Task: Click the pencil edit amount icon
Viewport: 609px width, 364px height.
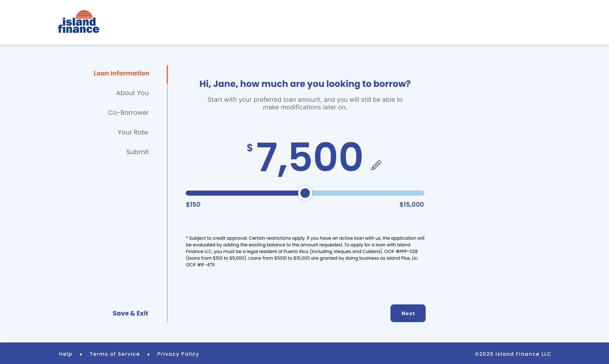Action: (376, 165)
